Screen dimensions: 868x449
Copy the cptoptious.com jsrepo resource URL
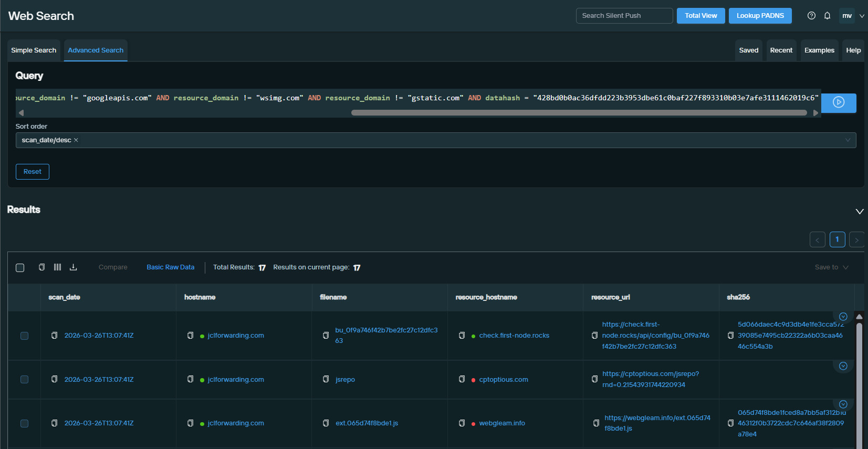594,379
